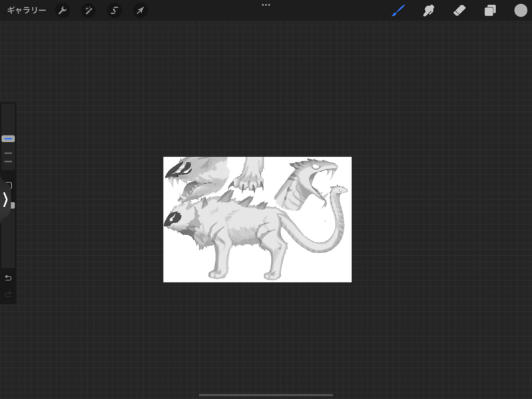Tap the Modify square sidebar button

[x=9, y=185]
